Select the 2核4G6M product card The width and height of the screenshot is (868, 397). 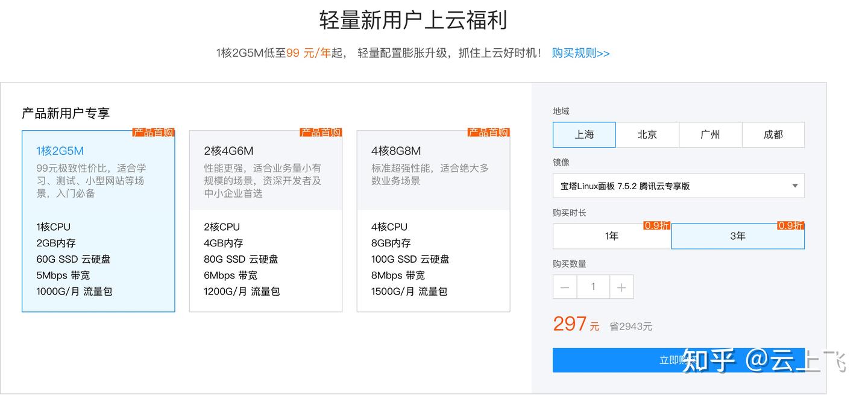(x=266, y=221)
